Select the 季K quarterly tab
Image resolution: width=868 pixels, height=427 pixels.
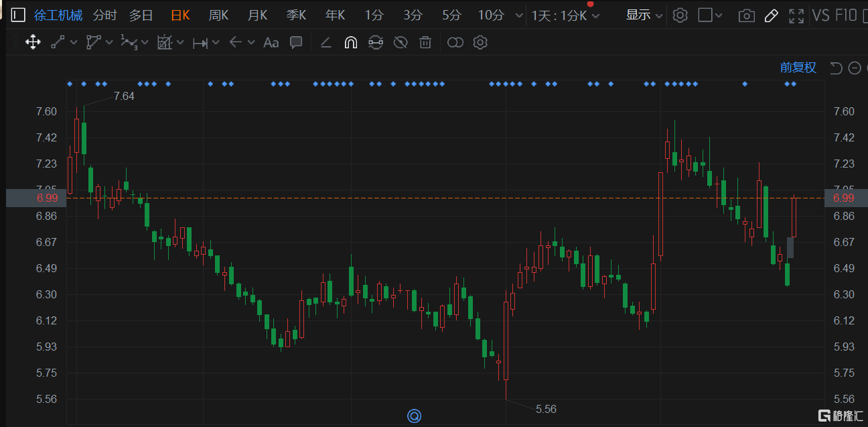[x=297, y=15]
